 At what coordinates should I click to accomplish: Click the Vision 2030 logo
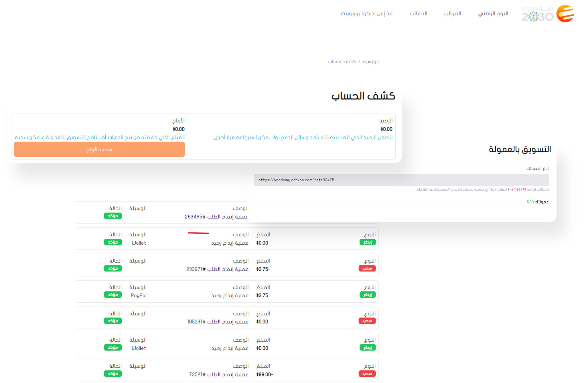(537, 14)
